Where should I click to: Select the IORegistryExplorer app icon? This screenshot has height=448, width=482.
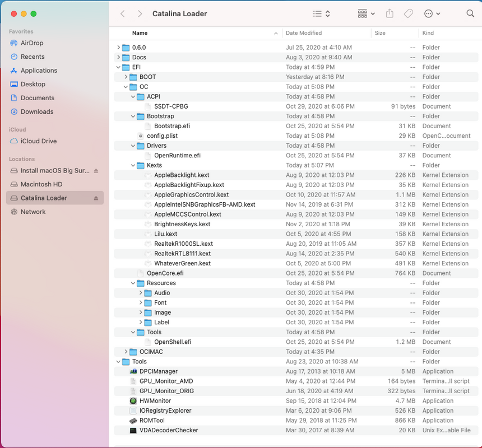133,410
